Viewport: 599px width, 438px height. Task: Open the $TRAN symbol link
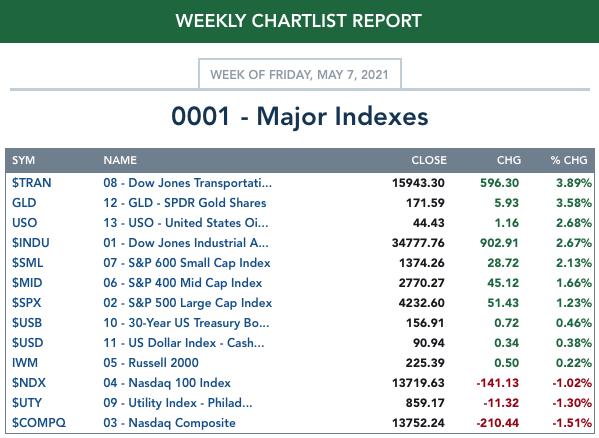[31, 183]
